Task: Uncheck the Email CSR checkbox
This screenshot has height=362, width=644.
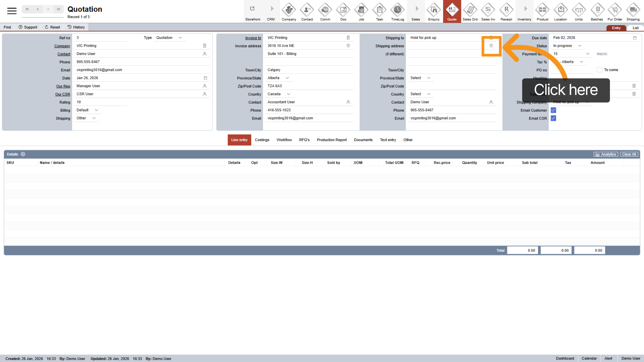Action: click(x=553, y=118)
